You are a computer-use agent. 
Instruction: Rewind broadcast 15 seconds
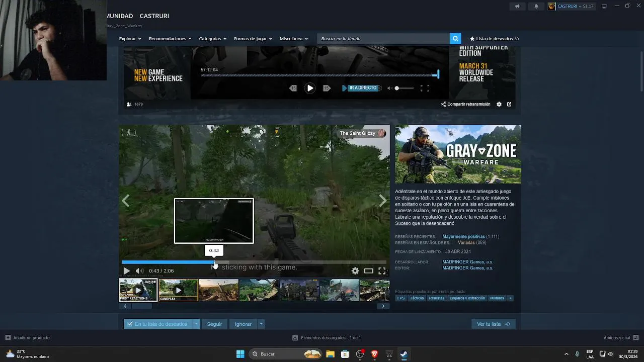293,88
